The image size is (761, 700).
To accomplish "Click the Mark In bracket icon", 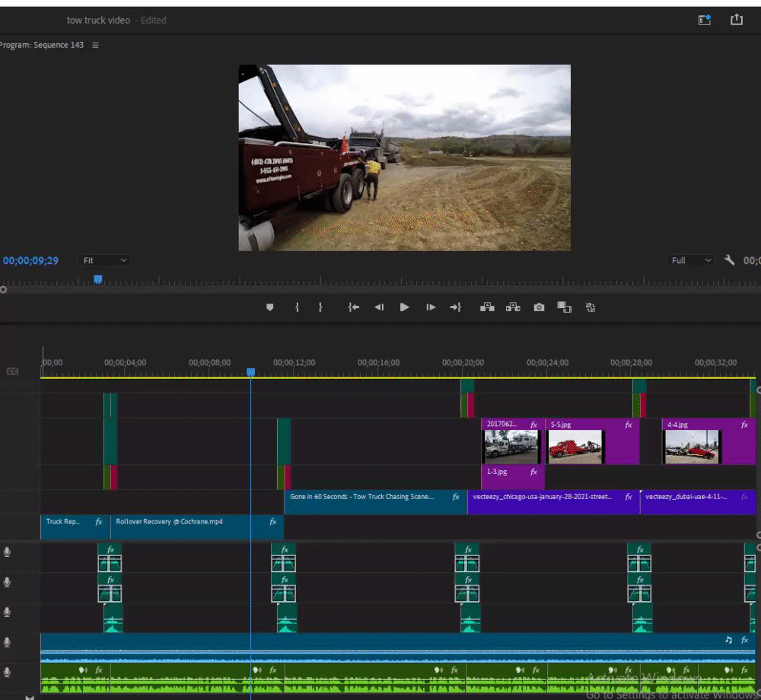I will coord(297,307).
